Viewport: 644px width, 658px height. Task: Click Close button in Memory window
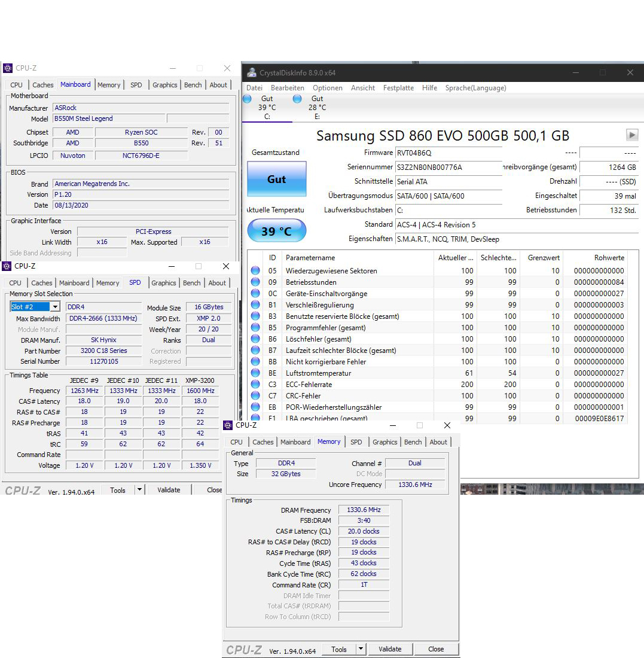coord(436,649)
